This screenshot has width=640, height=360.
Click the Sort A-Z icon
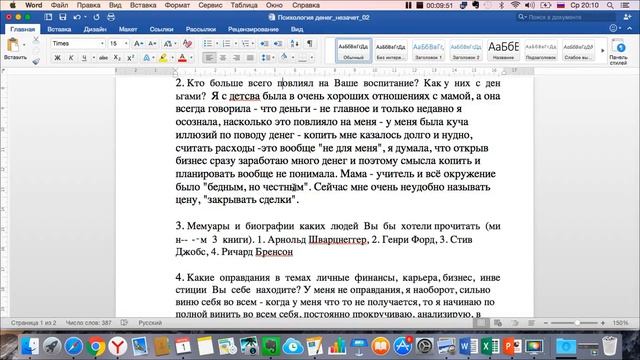(294, 44)
